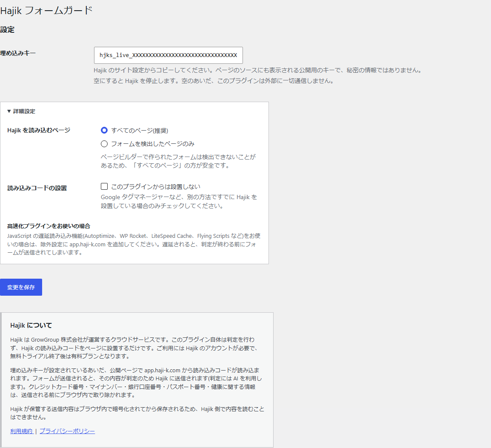Click the 埋め込みキー input field
Image resolution: width=491 pixels, height=448 pixels.
pyautogui.click(x=168, y=55)
